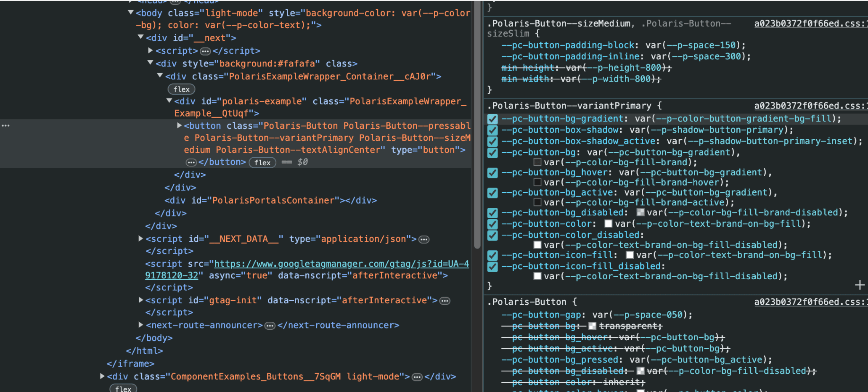Uncheck --pc-button-icon-fill_disabled property
This screenshot has width=868, height=392.
click(x=492, y=267)
